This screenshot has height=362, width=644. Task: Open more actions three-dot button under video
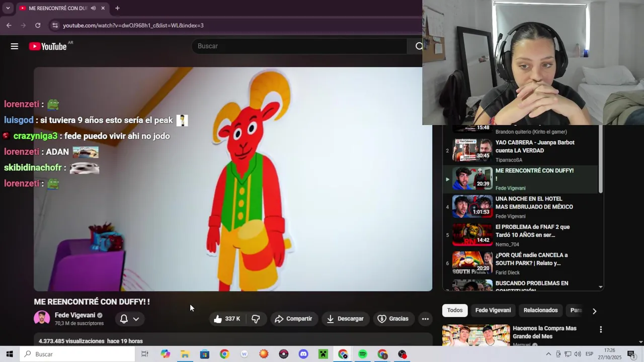pos(425,319)
